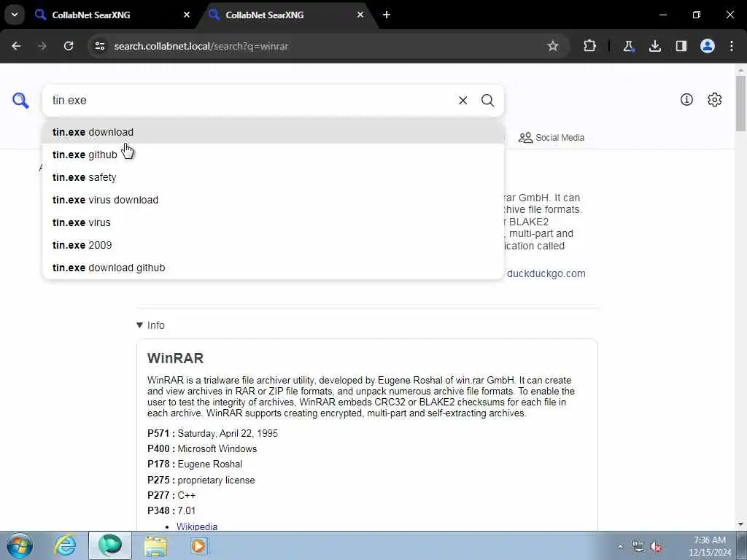Viewport: 747px width, 560px height.
Task: Show hidden system tray icons
Action: [620, 547]
